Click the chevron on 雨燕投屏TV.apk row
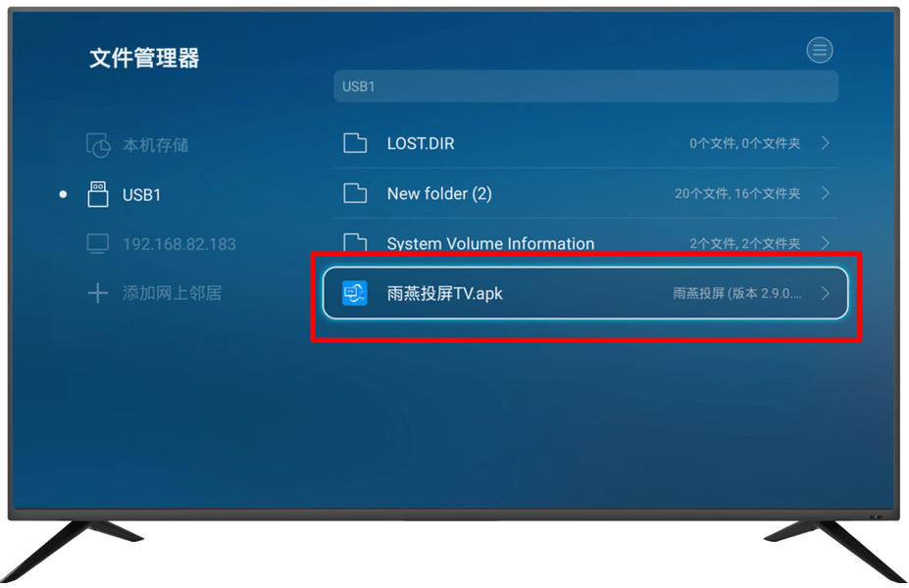Image resolution: width=909 pixels, height=588 pixels. coord(826,293)
